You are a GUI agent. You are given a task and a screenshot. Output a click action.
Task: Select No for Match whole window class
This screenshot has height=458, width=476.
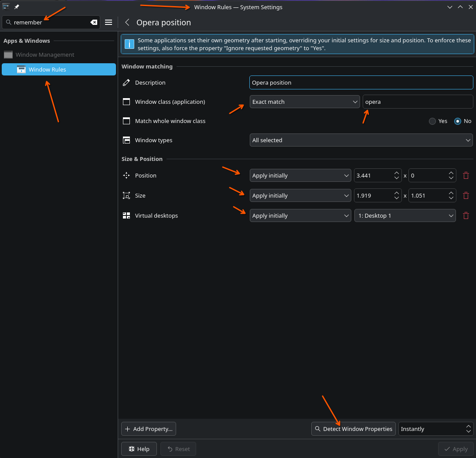point(457,121)
